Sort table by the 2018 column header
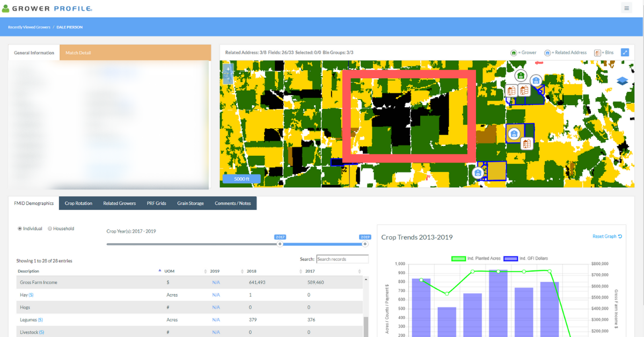644x337 pixels. pyautogui.click(x=252, y=271)
